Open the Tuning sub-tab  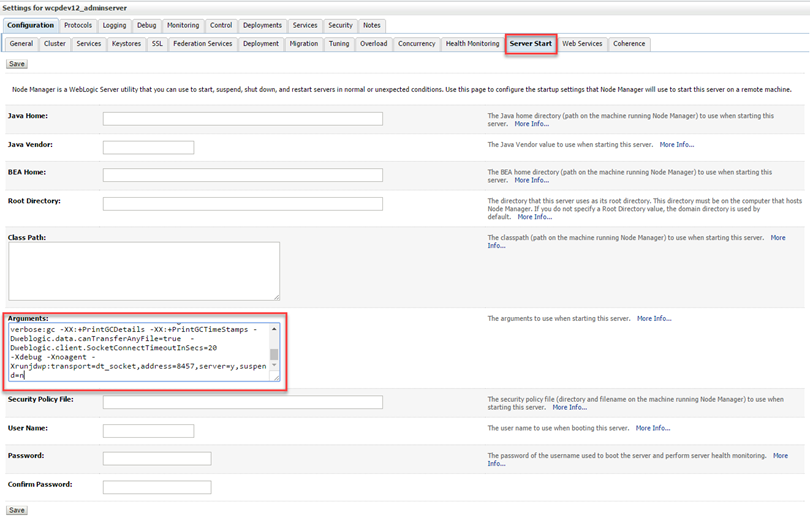pyautogui.click(x=339, y=44)
